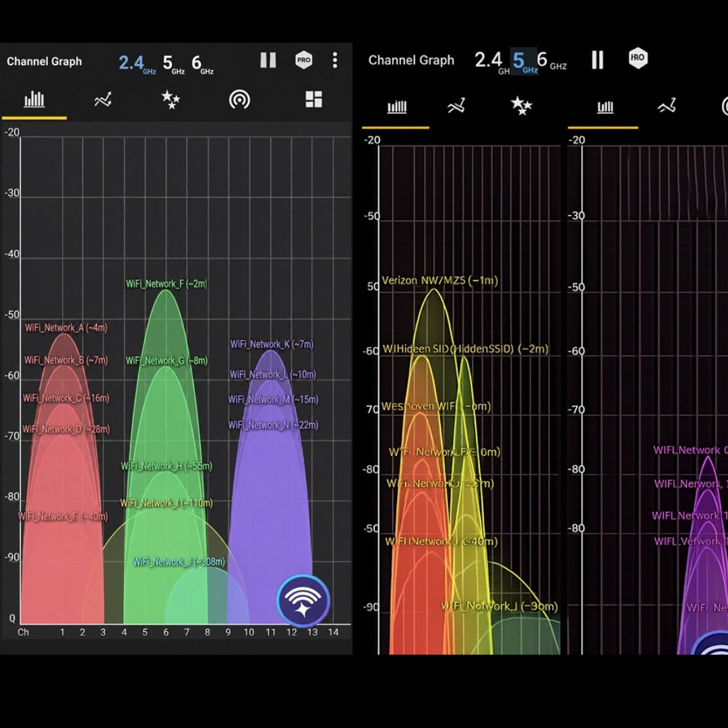The height and width of the screenshot is (728, 728).
Task: Select the WiFi_Network_A (~4m) label
Action: pos(66,328)
